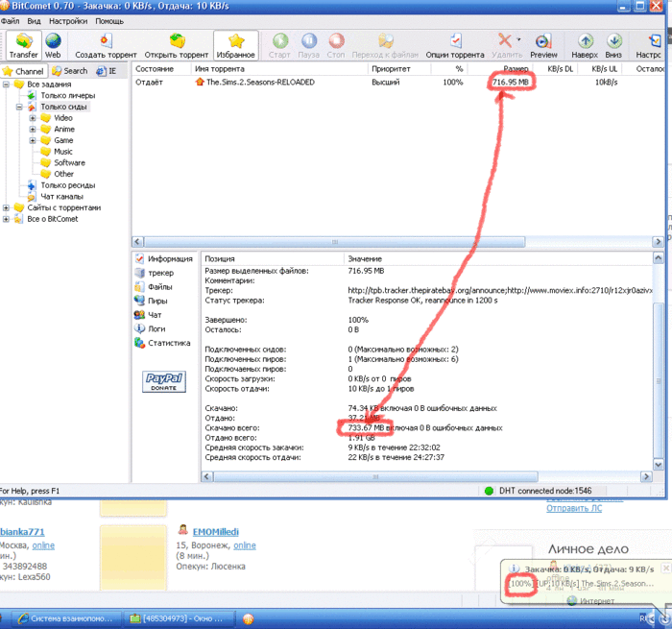Expand the Anime folder node

(x=33, y=129)
